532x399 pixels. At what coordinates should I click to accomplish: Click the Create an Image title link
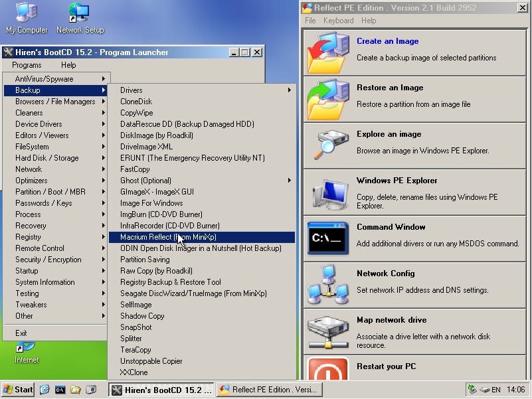(x=387, y=41)
